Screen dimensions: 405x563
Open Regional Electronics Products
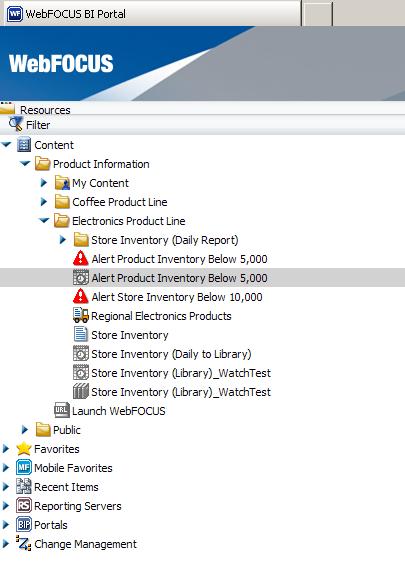[162, 316]
